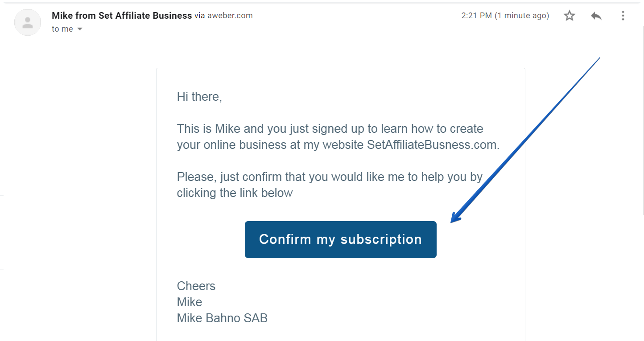
Task: Star this email from Mike
Action: point(570,16)
